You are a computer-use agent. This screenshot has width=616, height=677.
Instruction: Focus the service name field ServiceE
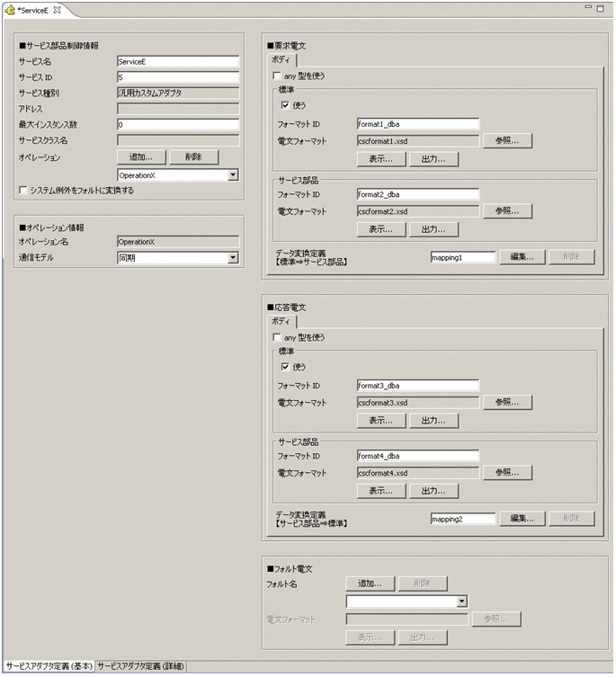[x=178, y=61]
